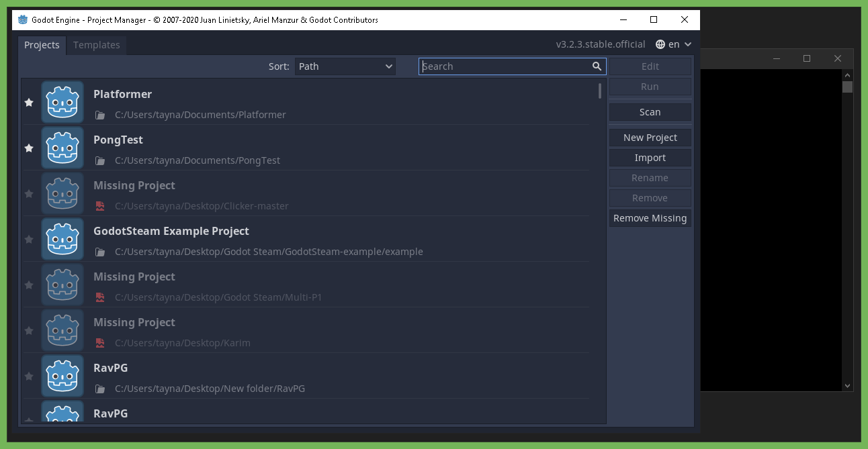Click the down arrow on the background window's scrollbar
This screenshot has height=449, width=868.
[x=847, y=385]
